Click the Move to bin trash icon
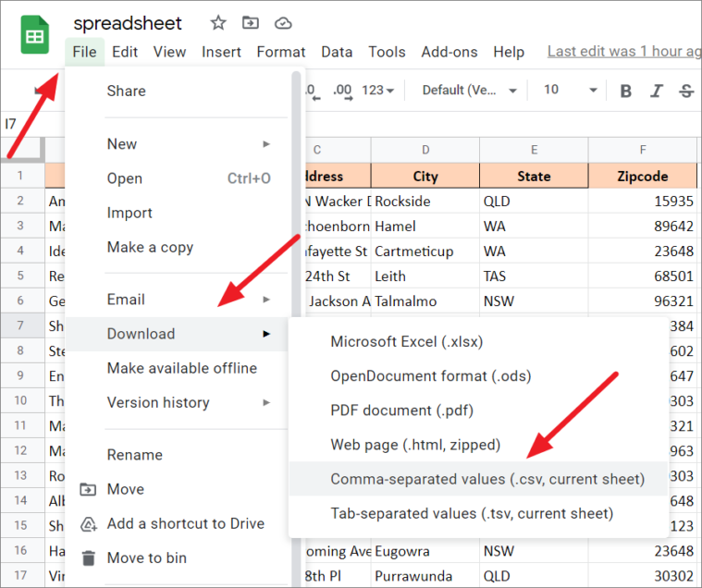 pos(89,557)
